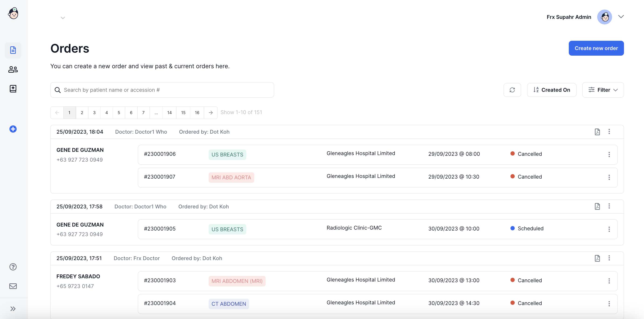Click the refresh orders icon button
This screenshot has width=644, height=319.
click(x=512, y=90)
